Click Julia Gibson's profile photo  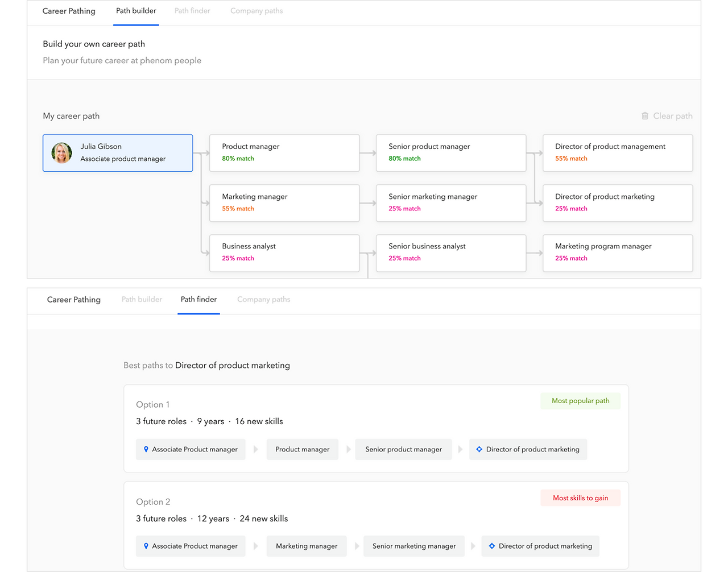click(x=61, y=153)
